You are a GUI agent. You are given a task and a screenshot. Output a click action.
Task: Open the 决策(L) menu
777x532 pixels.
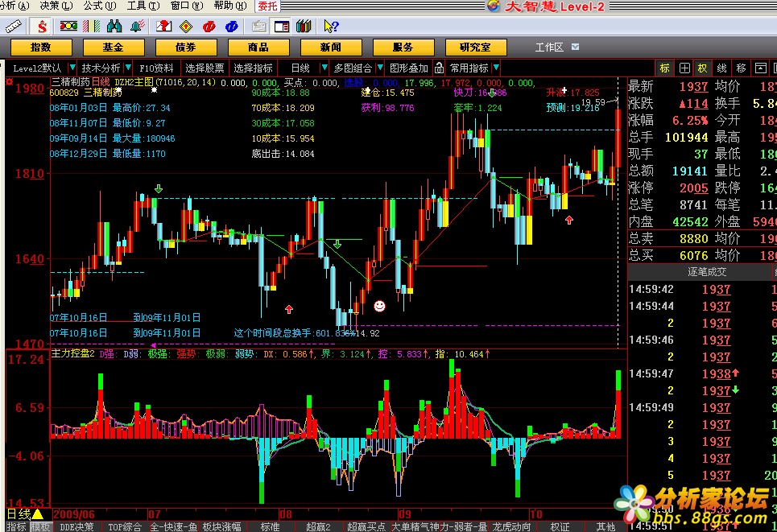[x=56, y=6]
